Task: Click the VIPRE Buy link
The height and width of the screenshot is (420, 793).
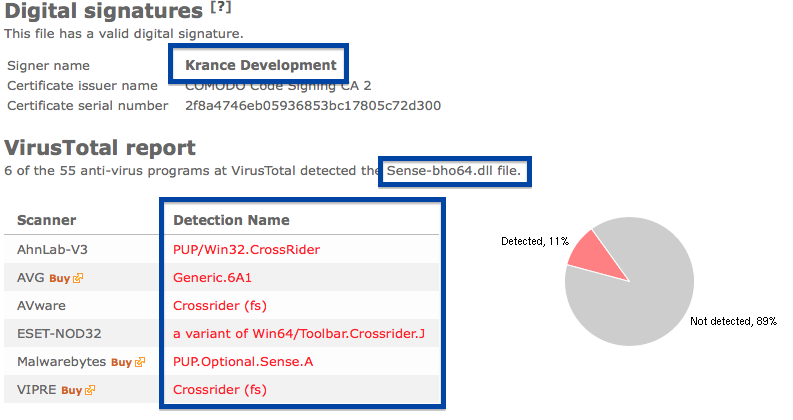Action: coord(71,390)
